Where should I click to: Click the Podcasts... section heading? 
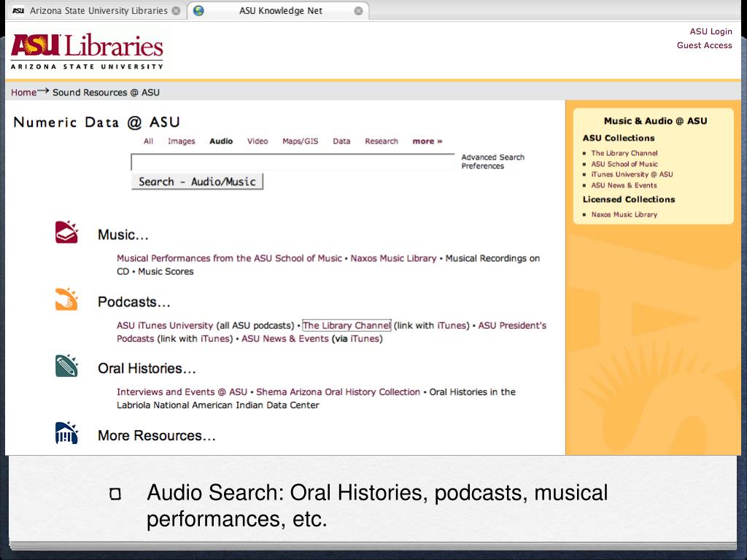pyautogui.click(x=134, y=302)
